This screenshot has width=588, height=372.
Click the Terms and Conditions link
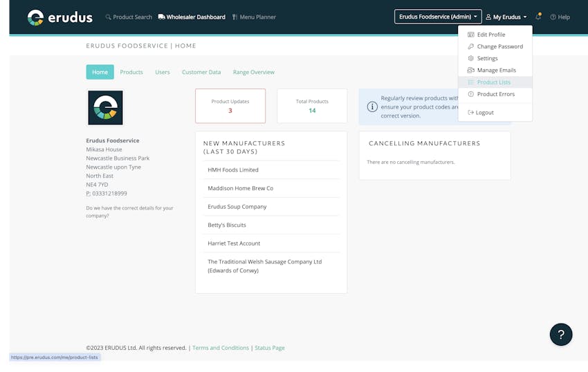221,348
